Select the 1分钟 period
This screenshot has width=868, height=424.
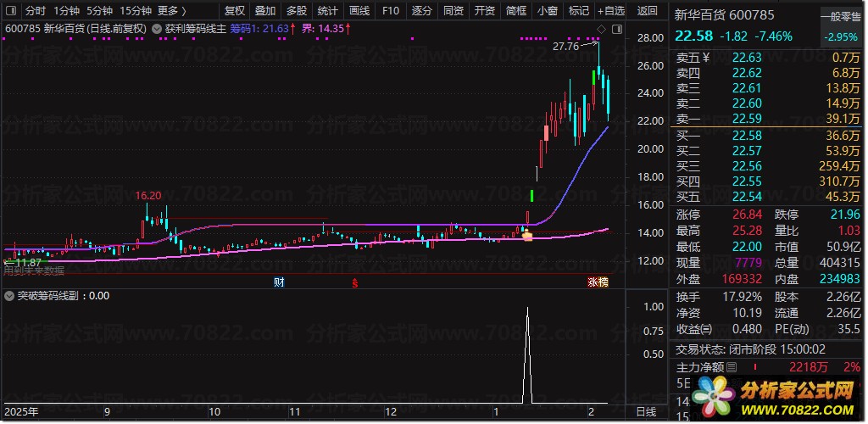coord(66,10)
